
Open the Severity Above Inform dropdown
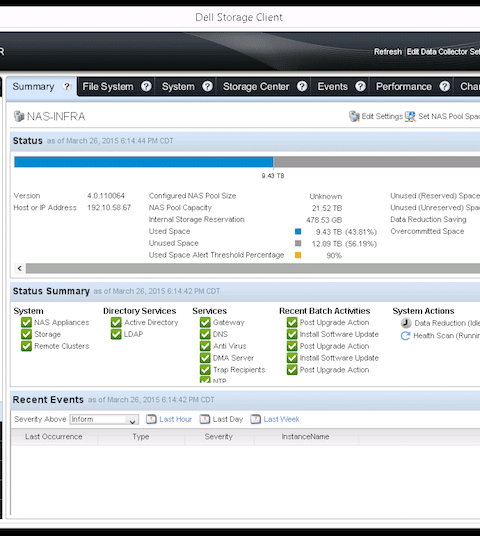click(x=104, y=419)
